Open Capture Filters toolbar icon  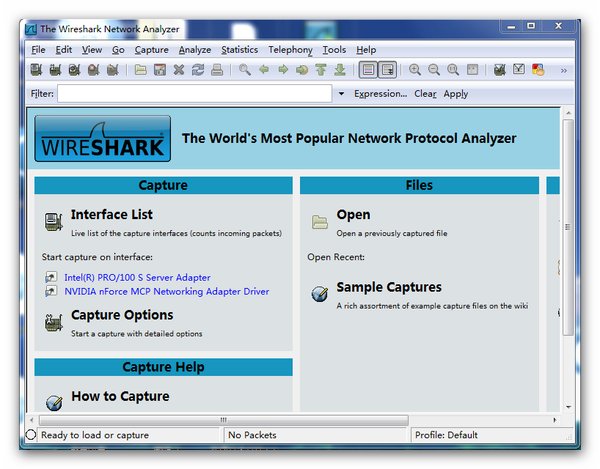(x=500, y=70)
